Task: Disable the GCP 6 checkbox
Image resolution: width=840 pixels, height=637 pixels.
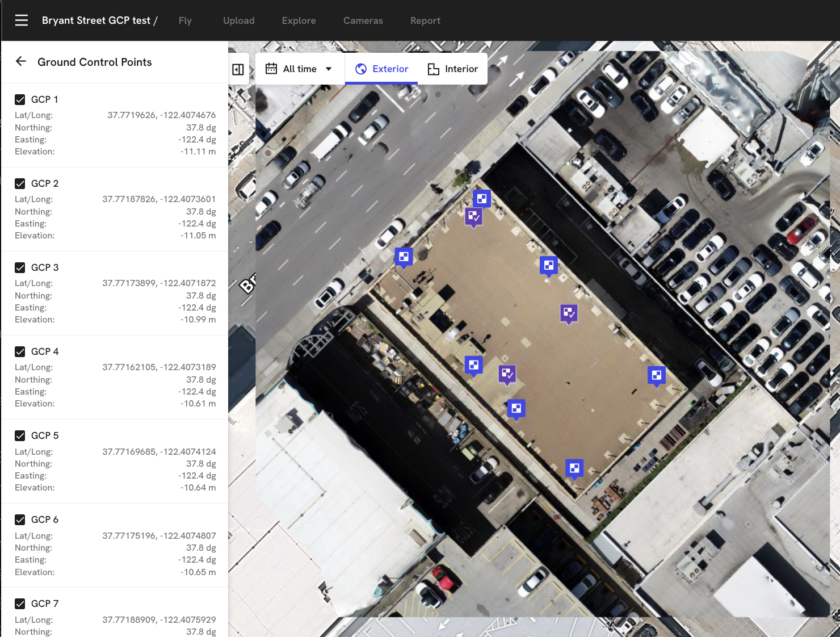Action: tap(20, 519)
